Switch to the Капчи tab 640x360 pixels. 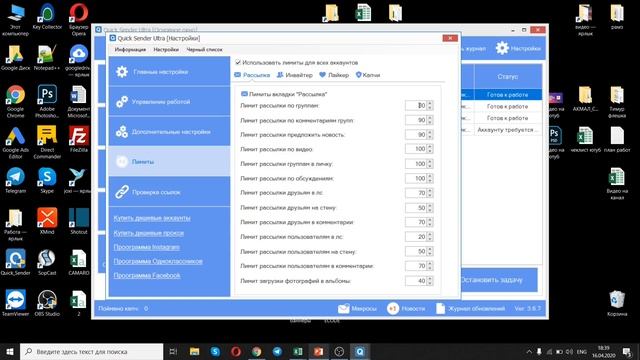coord(368,75)
